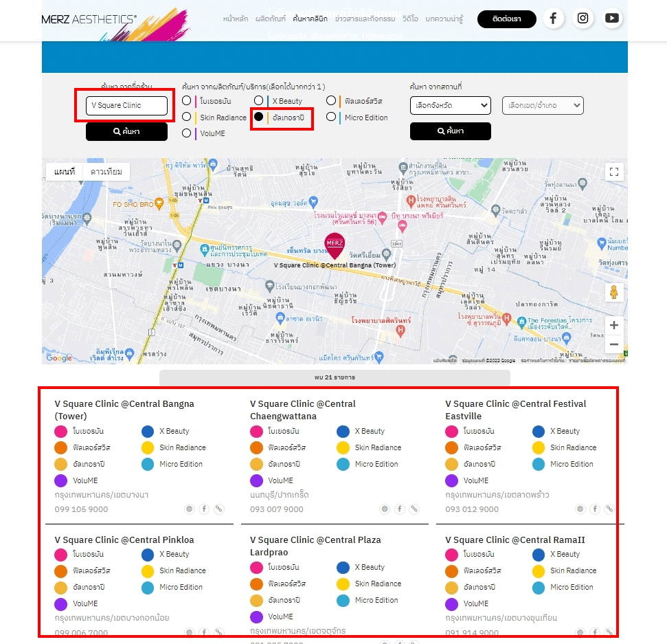Open V Square Clinic @Central Pinkloa listing
667x644 pixels.
pos(124,540)
